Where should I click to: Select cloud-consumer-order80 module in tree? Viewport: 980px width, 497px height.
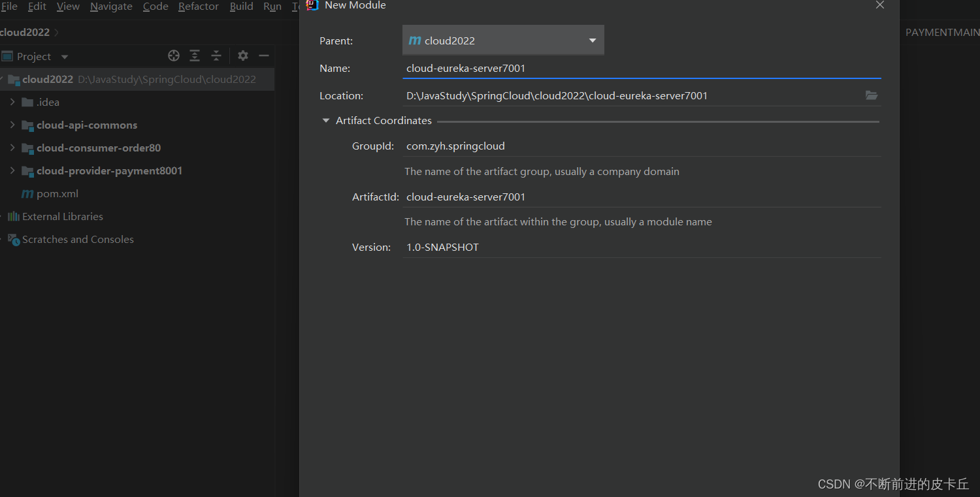(99, 148)
